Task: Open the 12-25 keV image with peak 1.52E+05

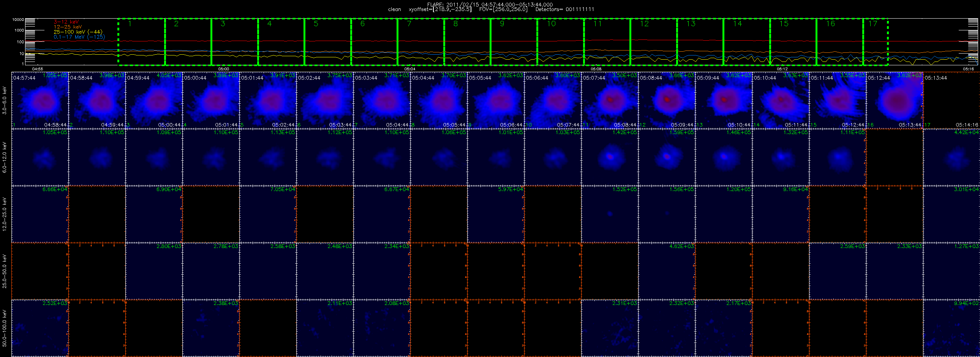Action: (x=610, y=214)
